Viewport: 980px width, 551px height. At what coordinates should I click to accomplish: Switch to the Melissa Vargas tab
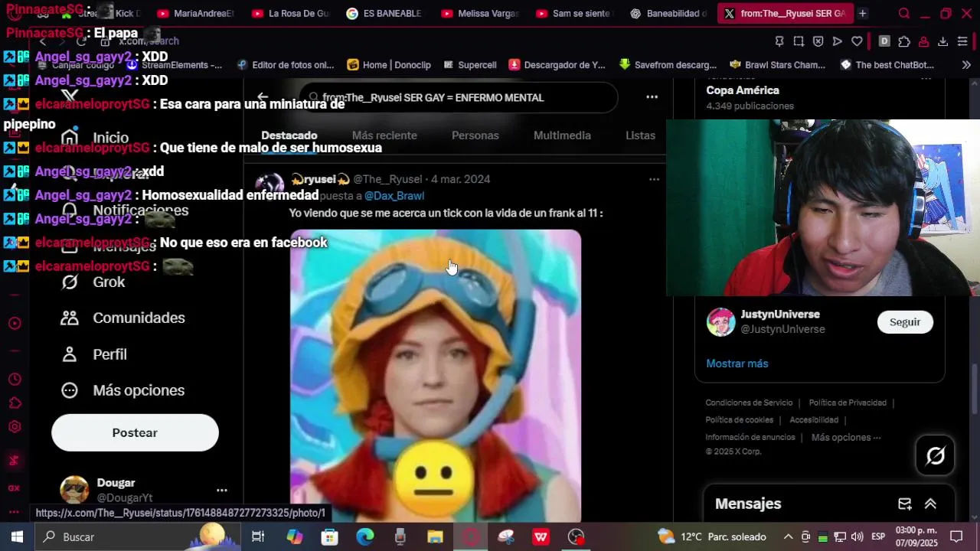click(479, 13)
